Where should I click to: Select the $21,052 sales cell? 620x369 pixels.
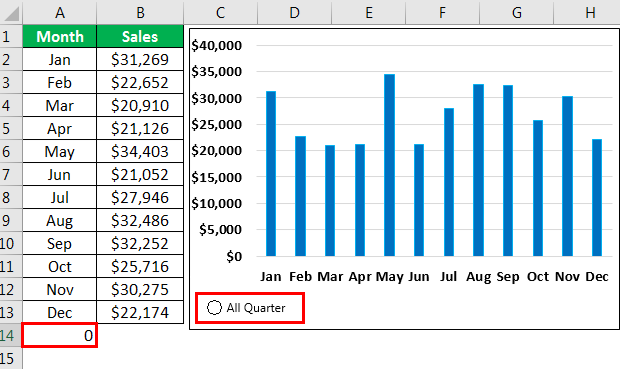coord(140,174)
